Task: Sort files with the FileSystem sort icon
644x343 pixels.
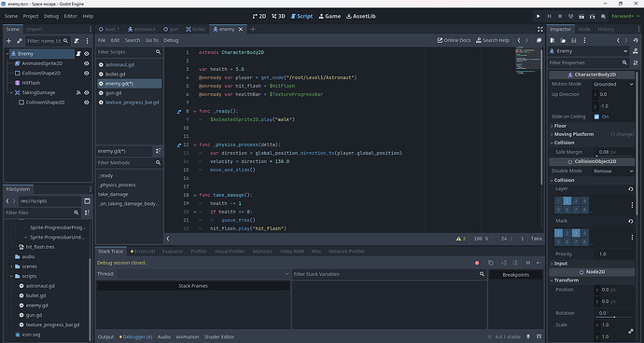Action: (87, 213)
